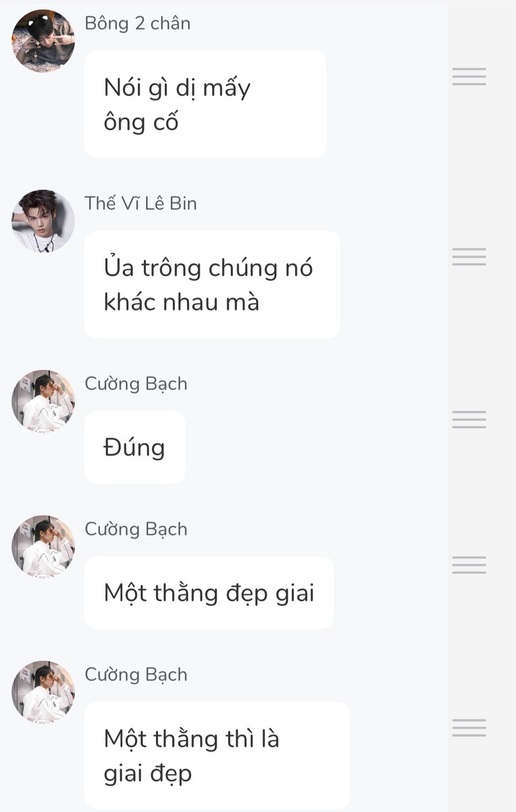Image resolution: width=516 pixels, height=812 pixels.
Task: Tap the reorder handle next to "Một thằng thì là giai đẹp"
Action: point(469,728)
